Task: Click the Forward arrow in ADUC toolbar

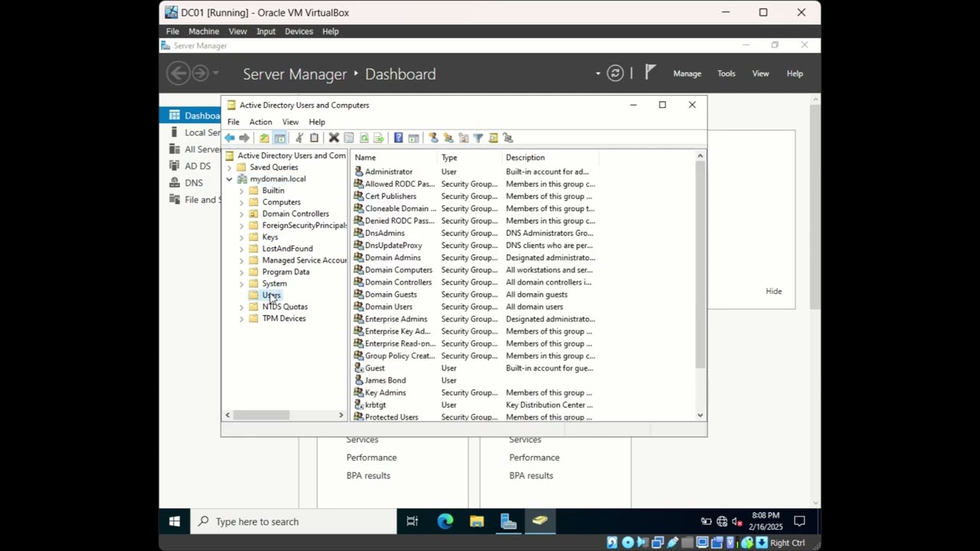Action: (x=244, y=138)
